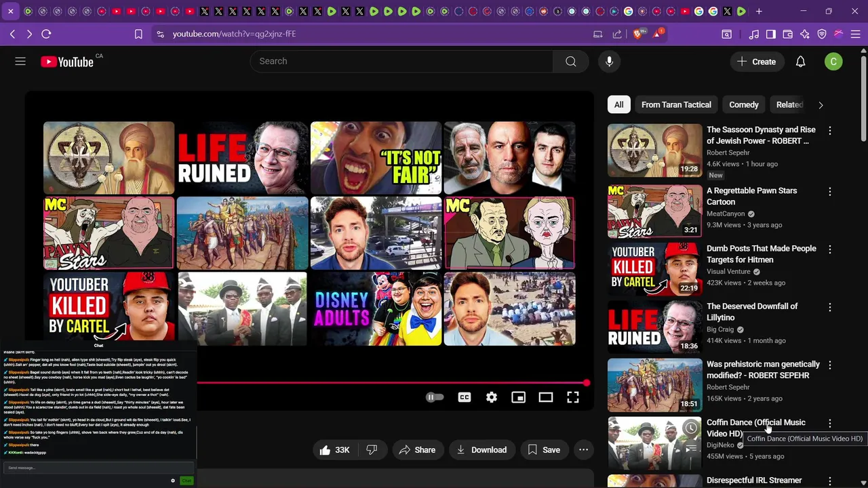Dislike the video with thumbs down

(x=372, y=450)
